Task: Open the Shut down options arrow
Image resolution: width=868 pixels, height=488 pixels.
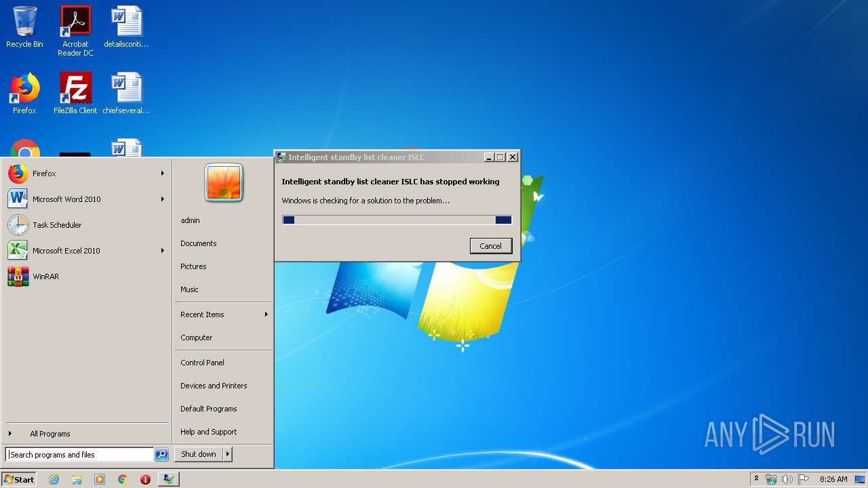Action: point(228,454)
